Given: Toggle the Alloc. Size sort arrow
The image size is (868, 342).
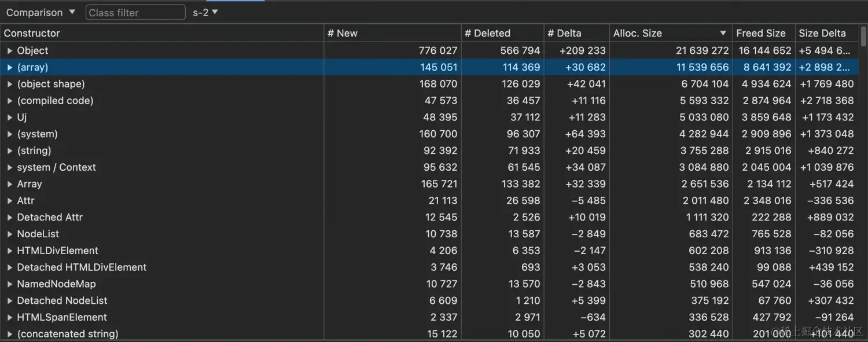Looking at the screenshot, I should tap(723, 34).
